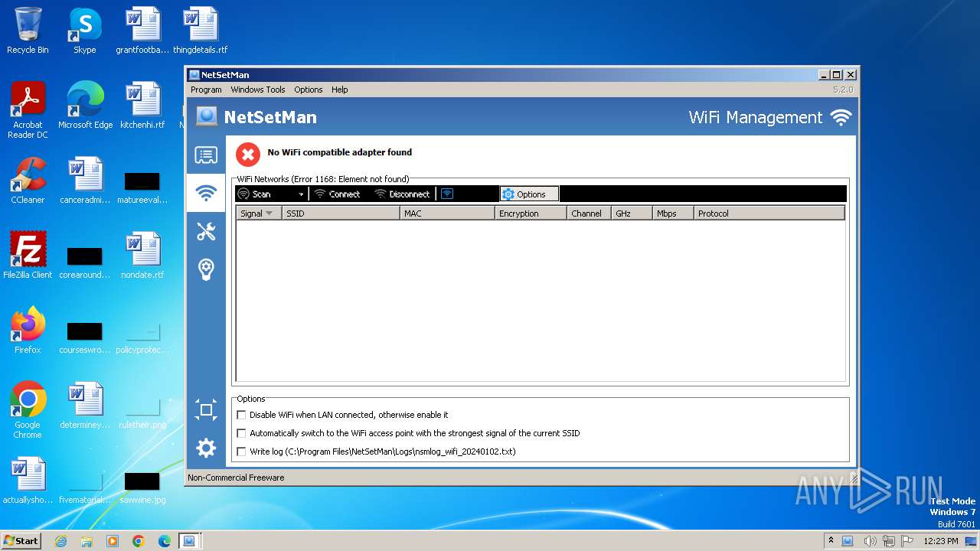Click the Connect toolbar button
Screen dimensions: 980x551
pos(337,194)
